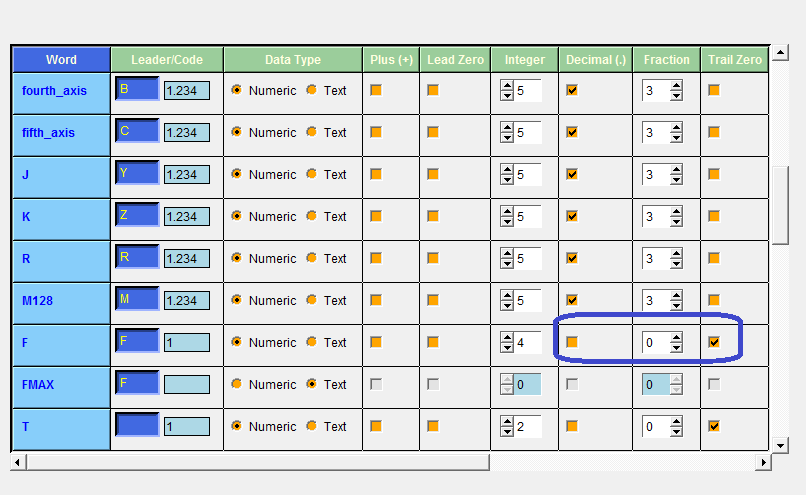
Task: Click the code input showing 1.234 for the J row
Action: pyautogui.click(x=187, y=174)
